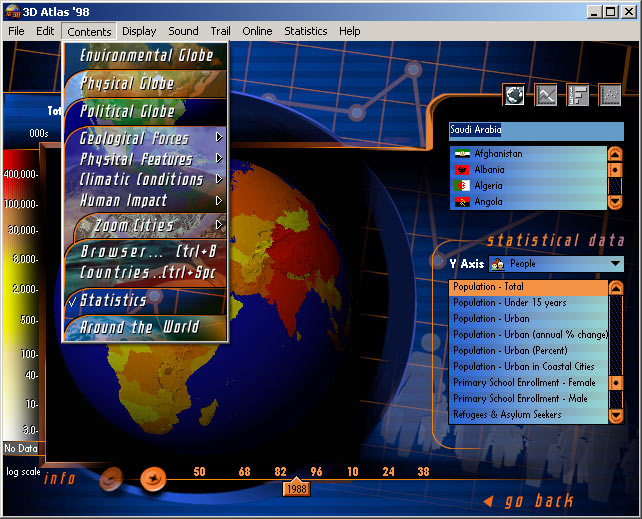Image resolution: width=642 pixels, height=519 pixels.
Task: Click year 96 on the timeline
Action: click(x=316, y=472)
